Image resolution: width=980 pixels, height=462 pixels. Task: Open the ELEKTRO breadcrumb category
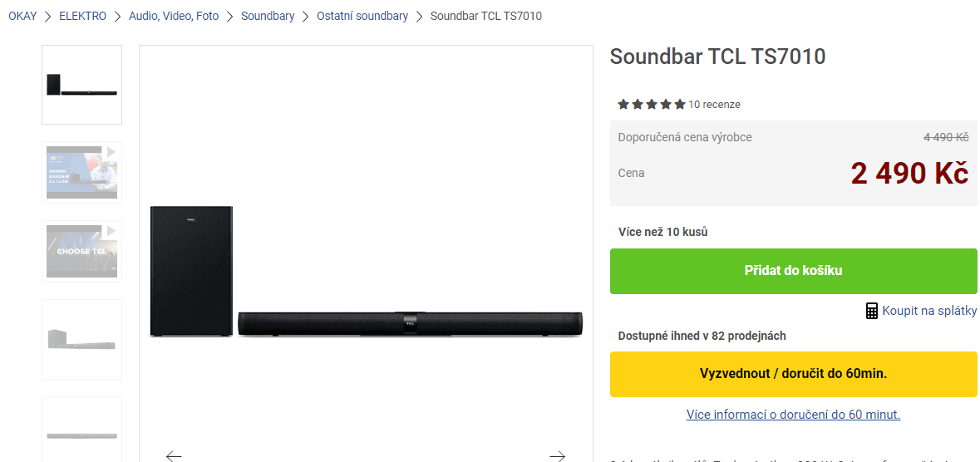[82, 16]
